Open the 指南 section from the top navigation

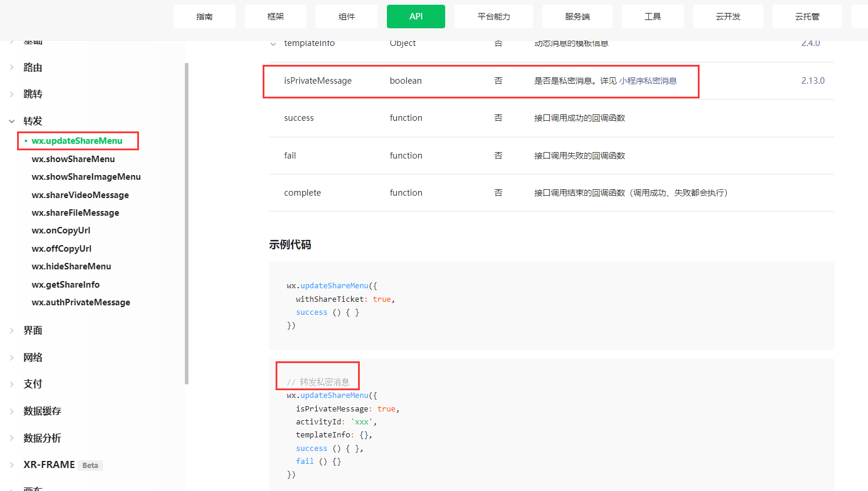click(x=204, y=16)
